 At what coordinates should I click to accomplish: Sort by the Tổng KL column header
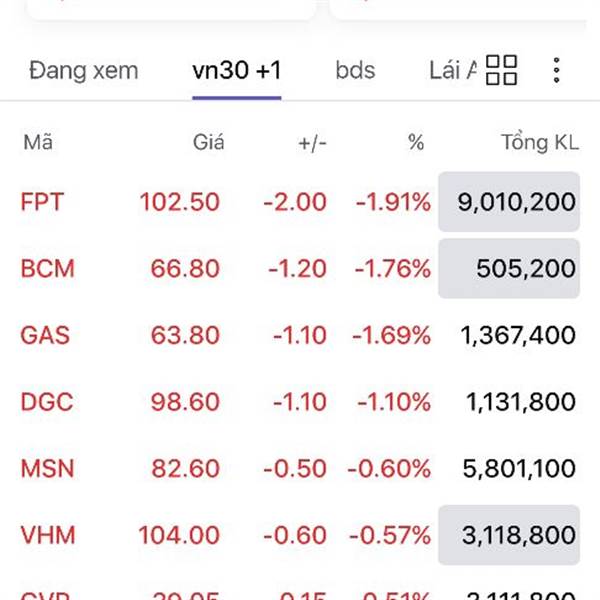pyautogui.click(x=540, y=142)
